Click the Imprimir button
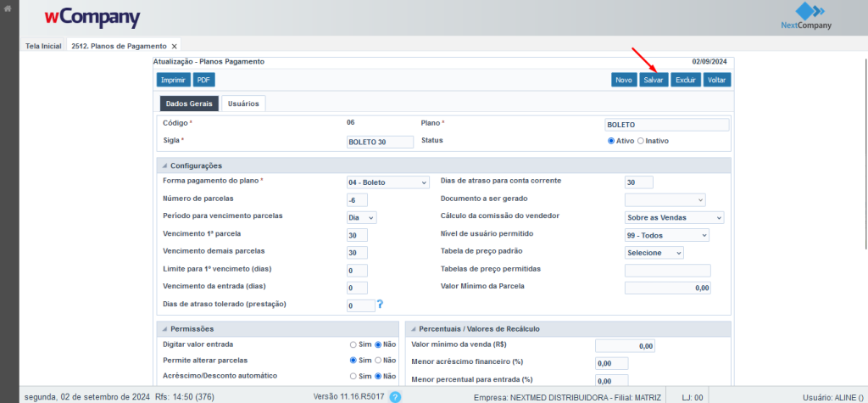This screenshot has height=403, width=868. 173,80
